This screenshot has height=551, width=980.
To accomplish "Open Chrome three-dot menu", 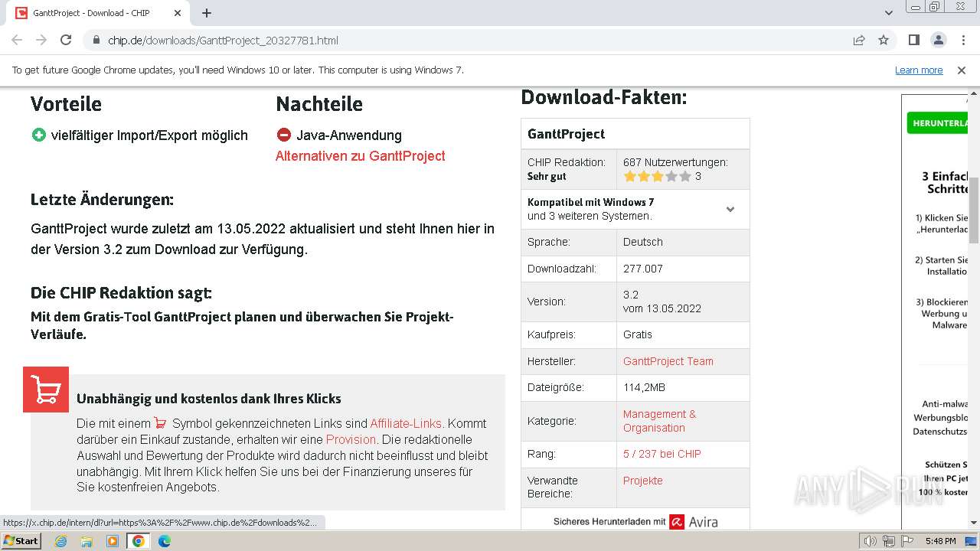I will [x=962, y=41].
